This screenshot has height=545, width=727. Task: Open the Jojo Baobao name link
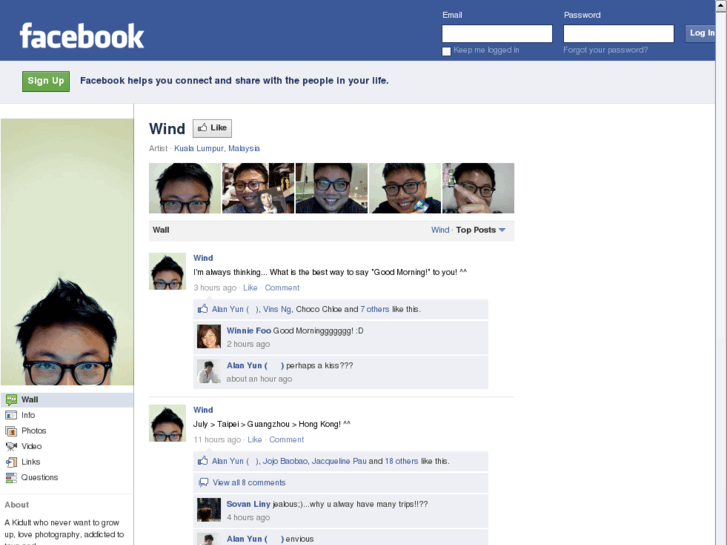click(285, 461)
